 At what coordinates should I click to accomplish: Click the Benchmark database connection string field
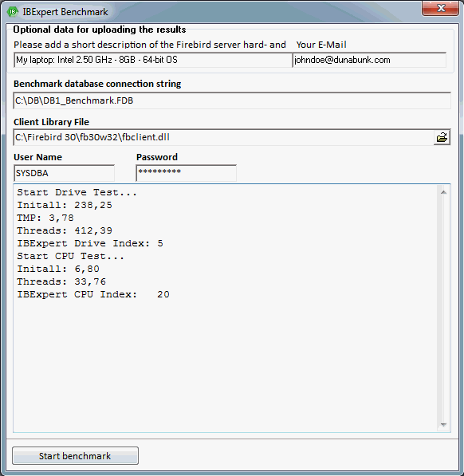[232, 100]
